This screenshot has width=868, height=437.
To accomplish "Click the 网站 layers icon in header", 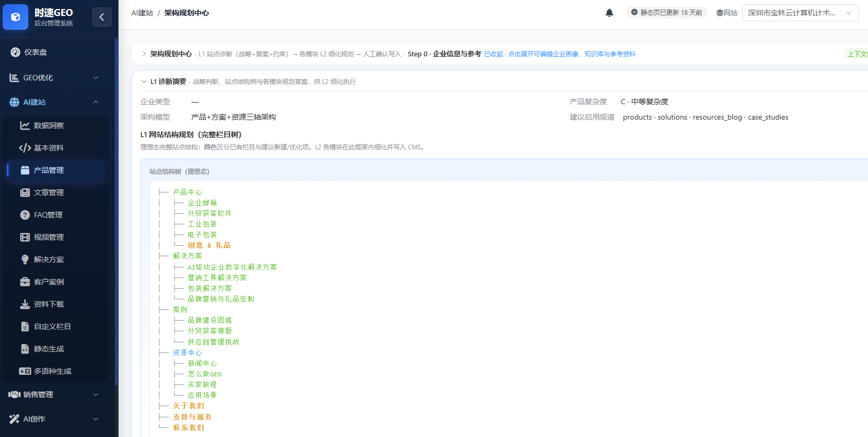I will 720,13.
